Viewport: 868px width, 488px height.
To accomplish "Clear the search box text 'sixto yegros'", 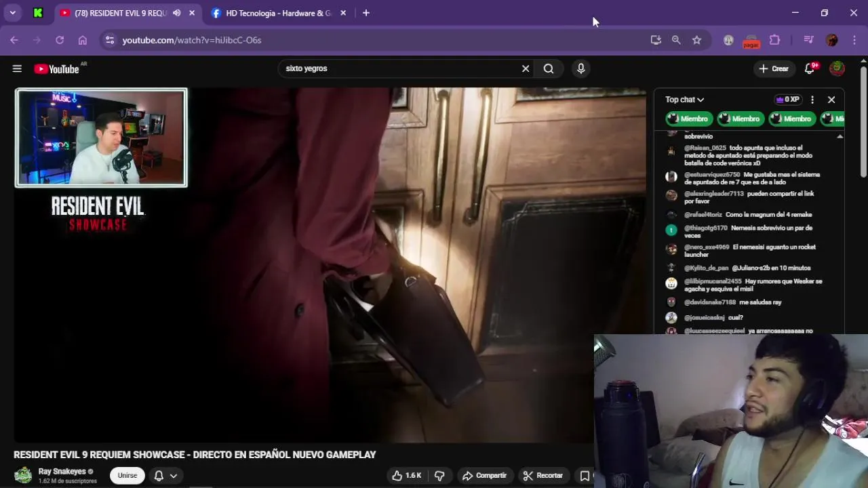I will (526, 68).
